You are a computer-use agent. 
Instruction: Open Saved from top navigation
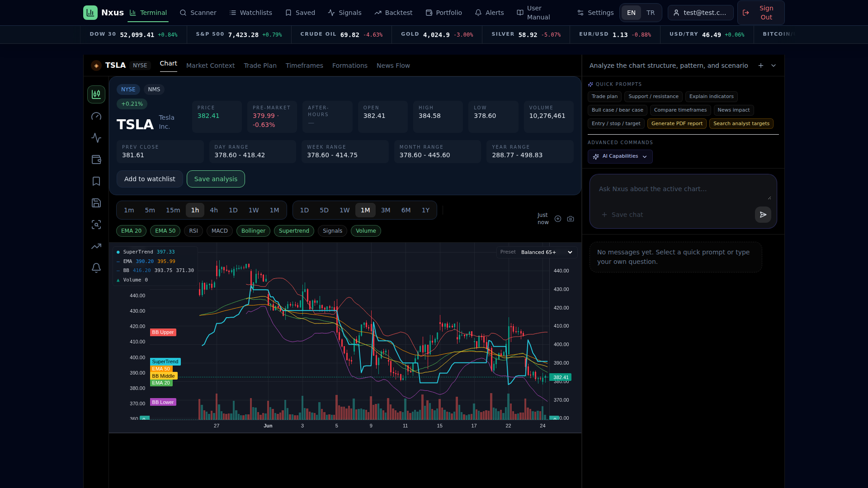[x=300, y=13]
